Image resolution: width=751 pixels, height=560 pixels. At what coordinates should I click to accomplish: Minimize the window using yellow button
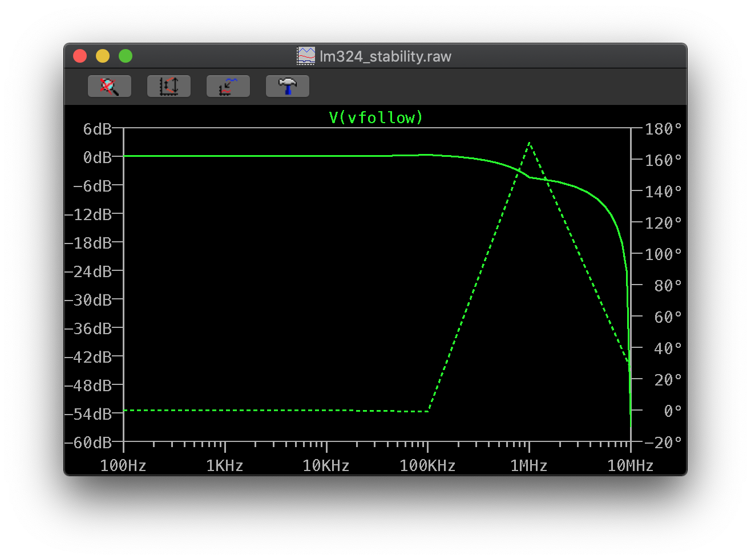click(x=103, y=56)
